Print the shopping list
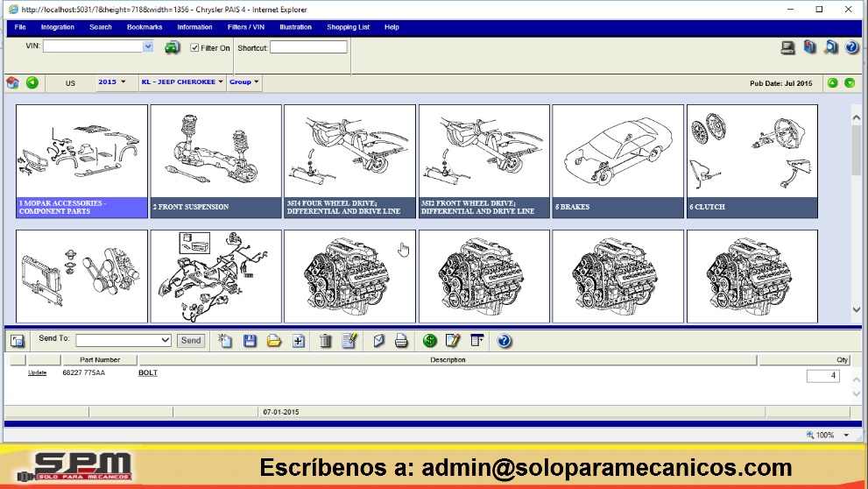 click(401, 341)
